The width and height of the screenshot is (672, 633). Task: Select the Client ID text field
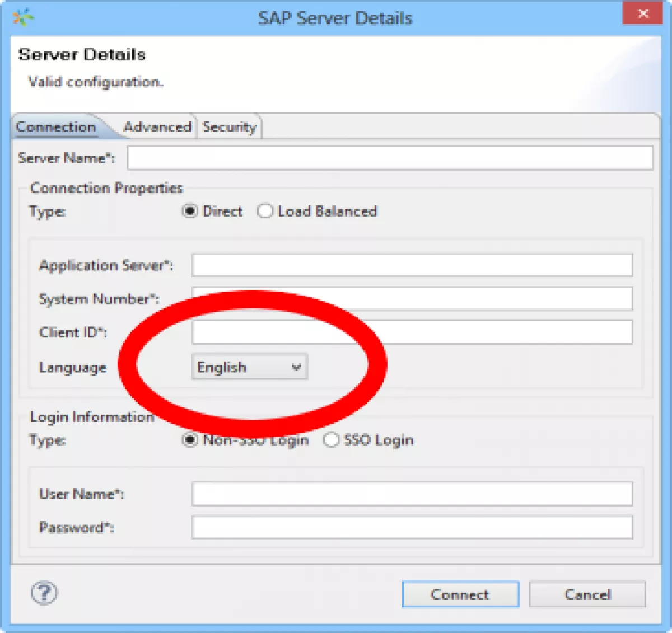coord(412,332)
